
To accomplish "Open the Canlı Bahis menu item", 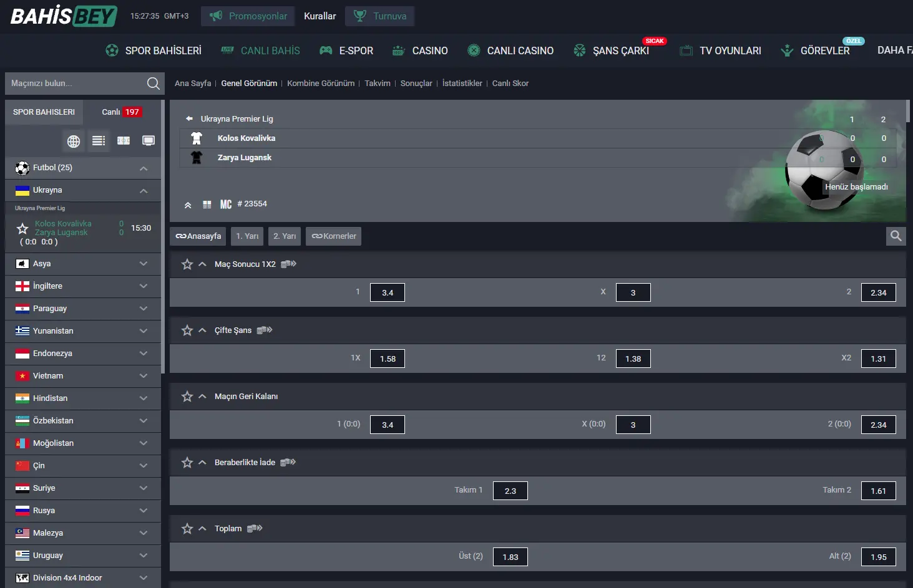I will (260, 51).
